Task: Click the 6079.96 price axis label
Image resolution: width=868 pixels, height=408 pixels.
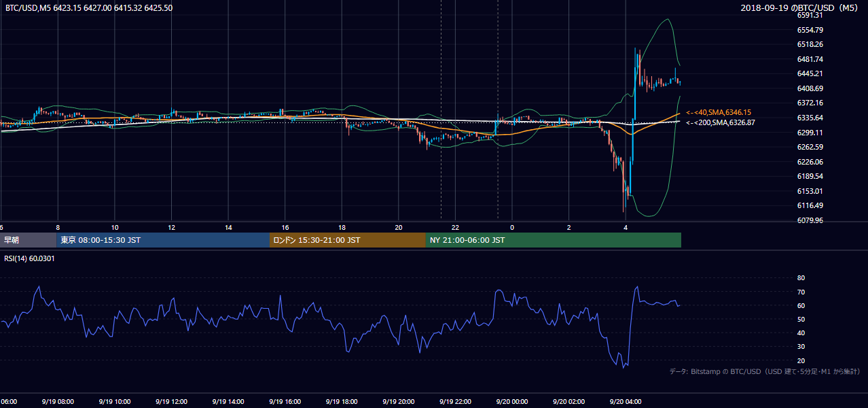Action: 810,220
